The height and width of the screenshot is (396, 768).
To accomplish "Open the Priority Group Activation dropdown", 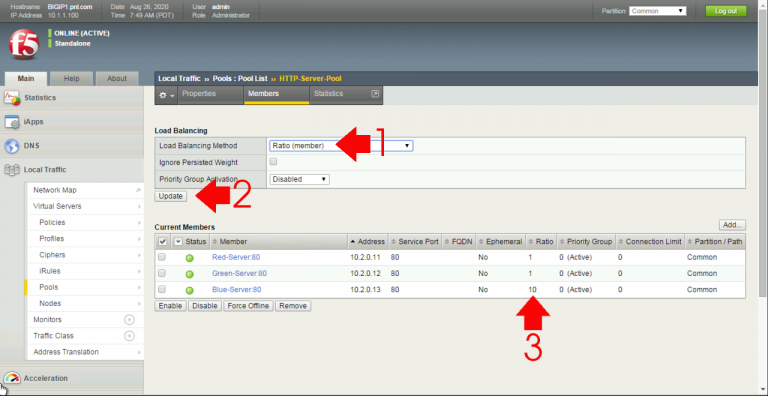I will tap(299, 179).
